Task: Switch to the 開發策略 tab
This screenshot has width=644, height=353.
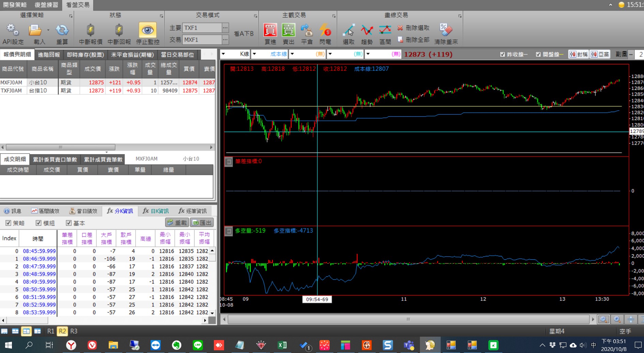Action: [15, 5]
